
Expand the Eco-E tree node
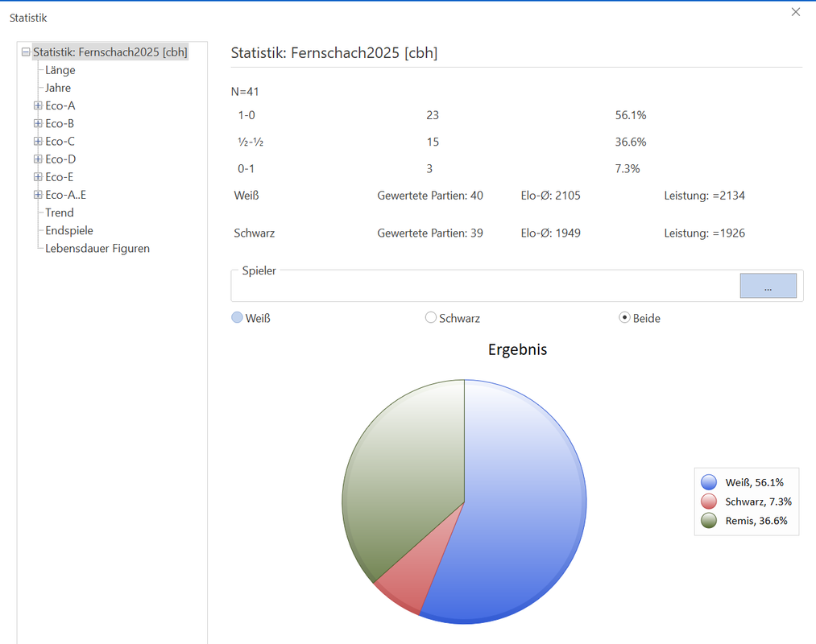(38, 177)
